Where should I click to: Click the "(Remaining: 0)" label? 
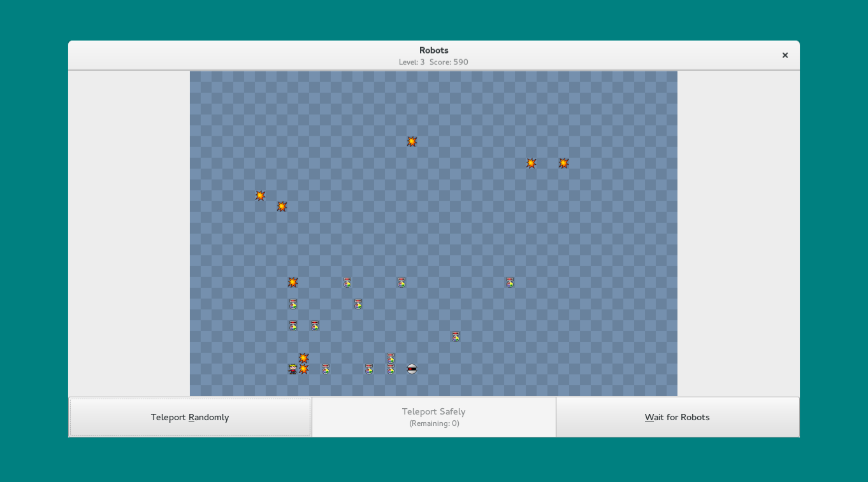pyautogui.click(x=434, y=423)
